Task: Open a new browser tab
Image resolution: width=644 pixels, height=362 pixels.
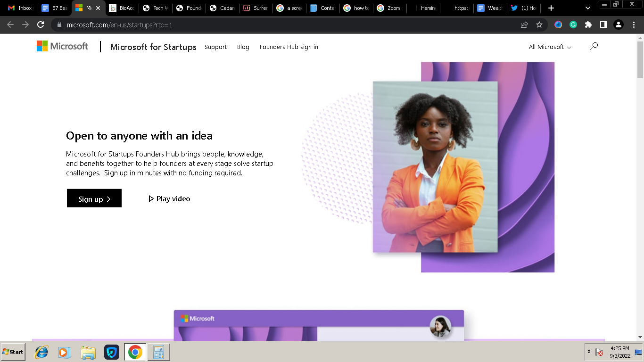Action: 551,8
